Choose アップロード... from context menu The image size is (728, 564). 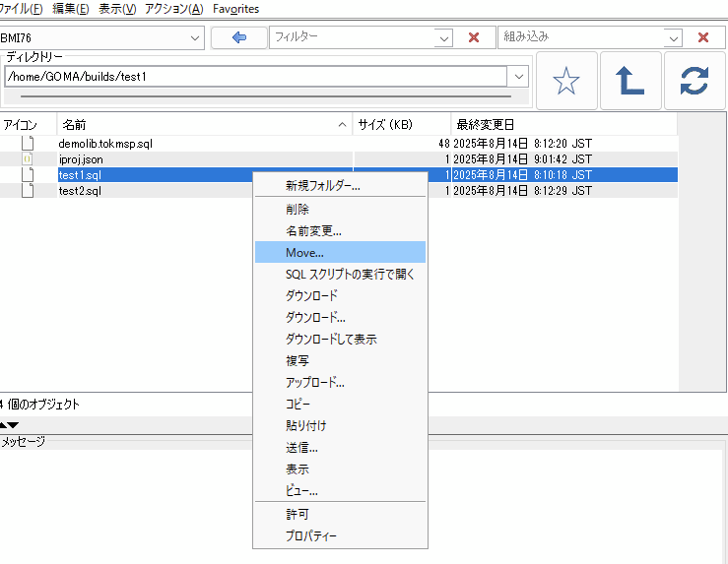pos(340,382)
